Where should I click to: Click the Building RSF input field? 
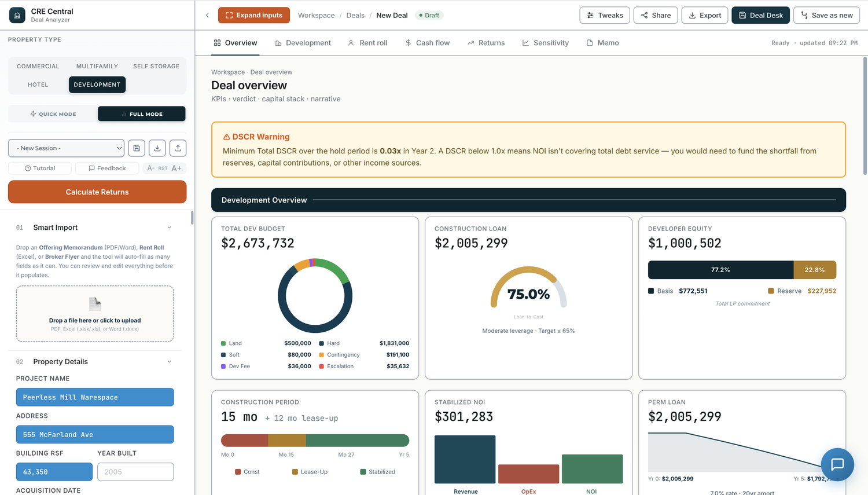pyautogui.click(x=54, y=472)
